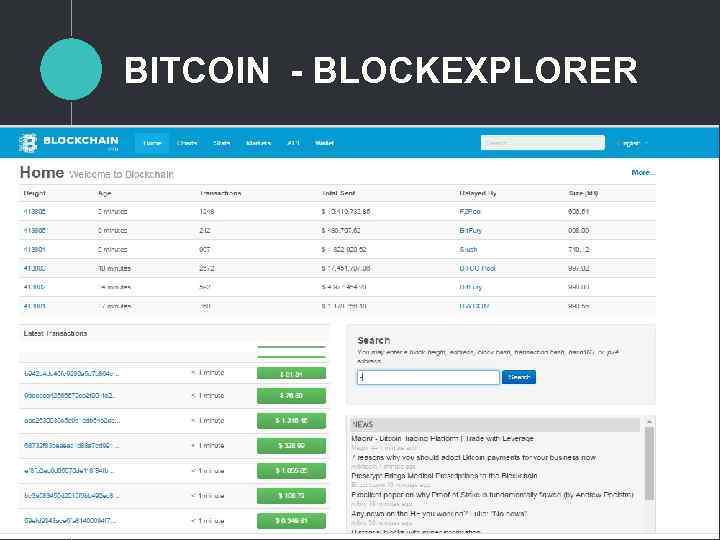The image size is (720, 540).
Task: Go to the Stats nav tab
Action: (222, 143)
